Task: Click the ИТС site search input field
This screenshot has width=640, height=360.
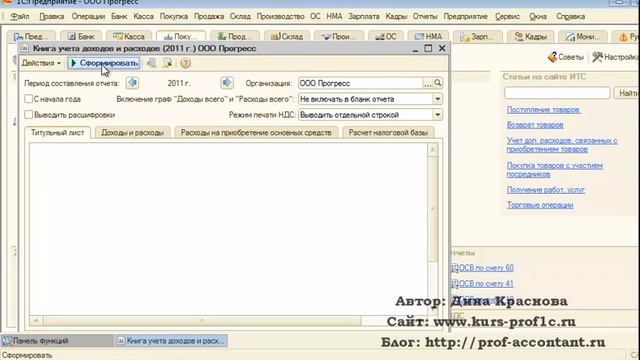Action: click(x=557, y=93)
